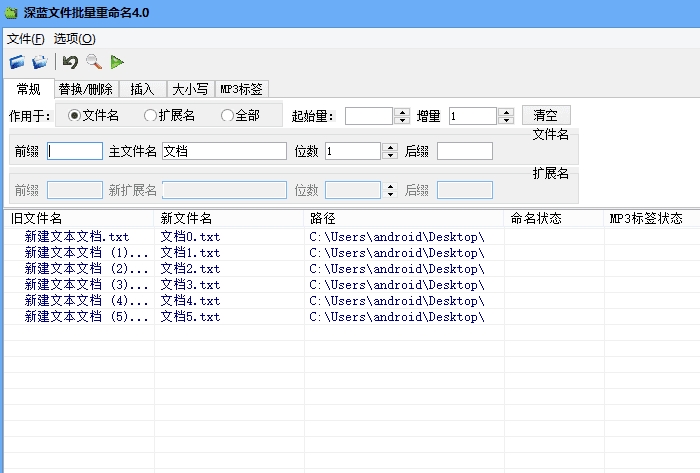Switch to the 大小写 tab
Screen dimensions: 700x473
tap(191, 89)
